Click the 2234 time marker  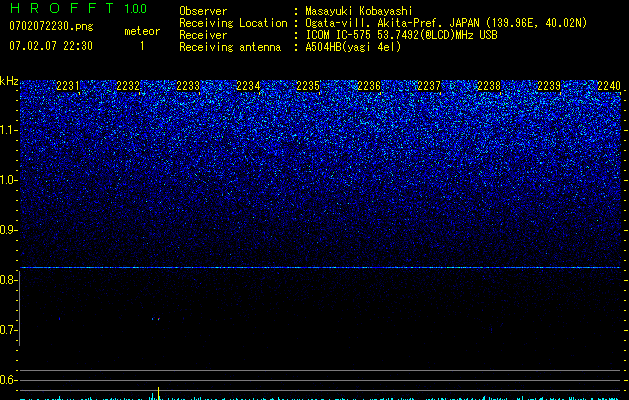tap(248, 86)
